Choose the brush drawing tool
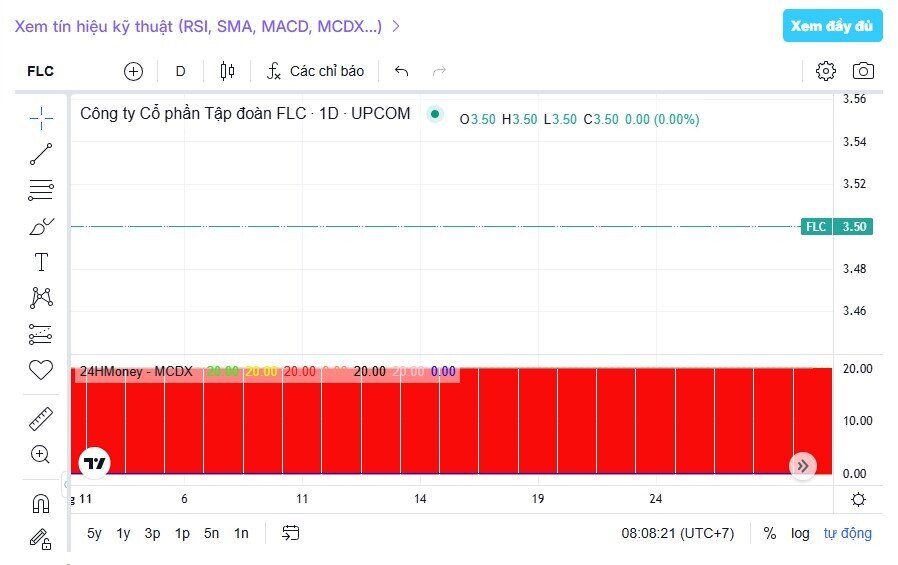 point(41,227)
